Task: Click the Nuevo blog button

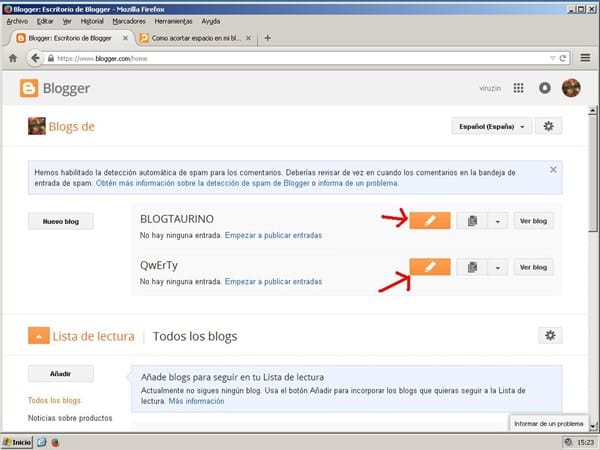Action: [x=61, y=221]
